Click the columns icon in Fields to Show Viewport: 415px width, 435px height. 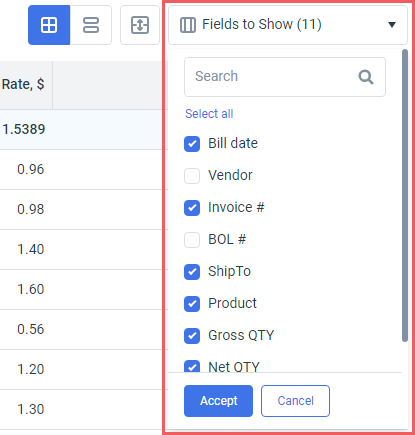188,25
